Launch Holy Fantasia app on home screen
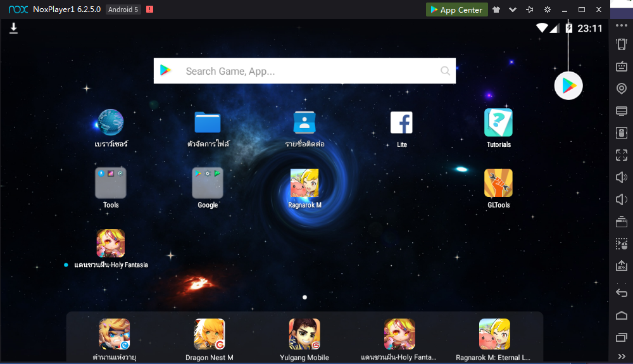Image resolution: width=633 pixels, height=364 pixels. [x=111, y=243]
